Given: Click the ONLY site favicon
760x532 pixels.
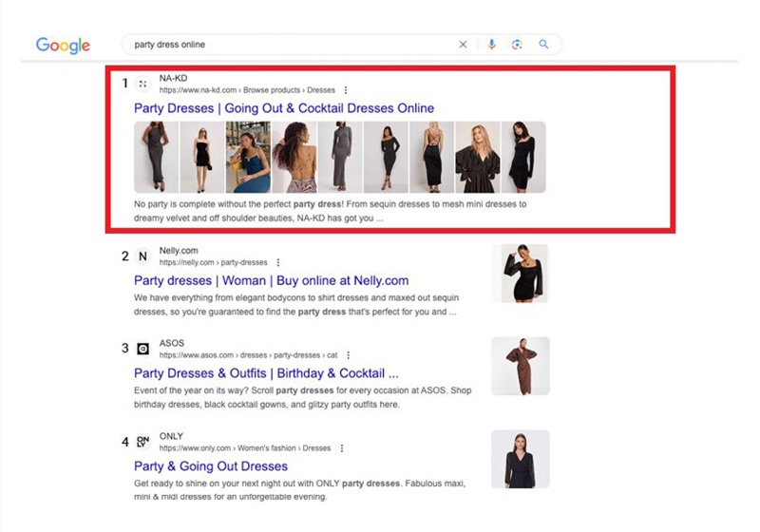Looking at the screenshot, I should tap(143, 442).
